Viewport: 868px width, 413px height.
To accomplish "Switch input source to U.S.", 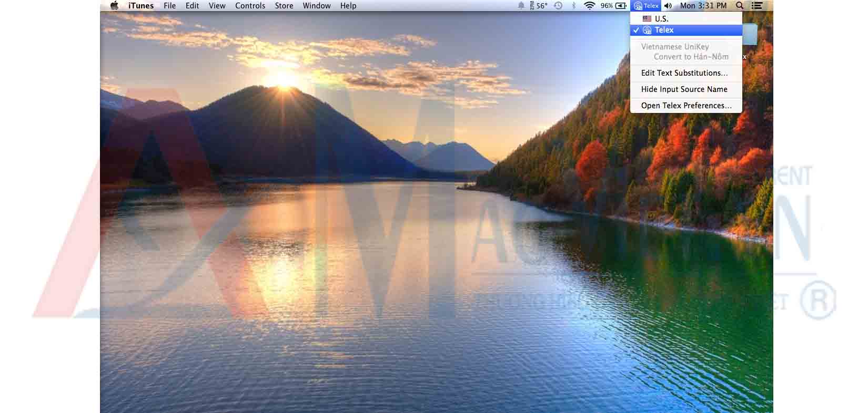I will 686,19.
